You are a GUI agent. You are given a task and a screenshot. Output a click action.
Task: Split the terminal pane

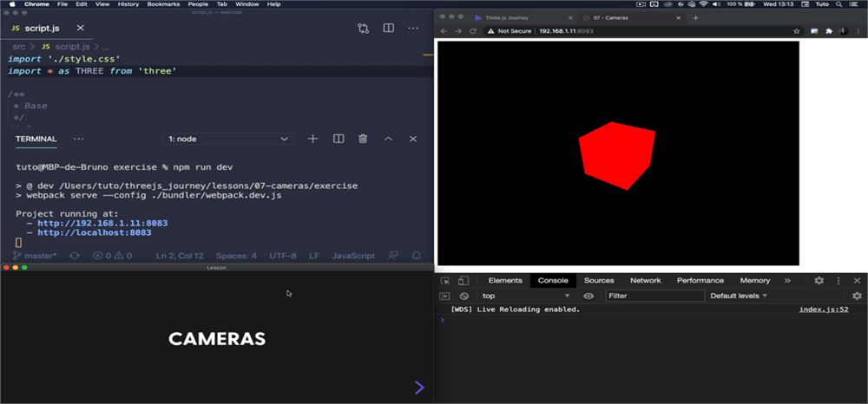coord(339,139)
